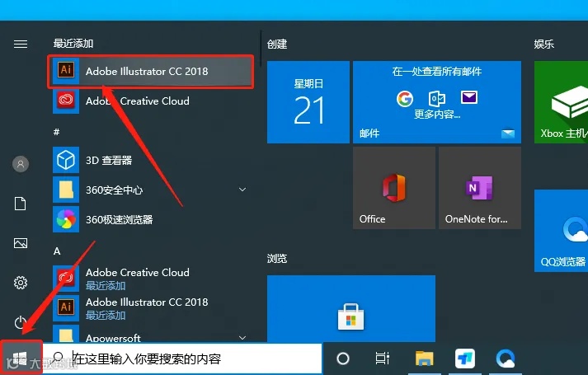
Task: Click 更多内容... text in mail tile
Action: pos(437,114)
